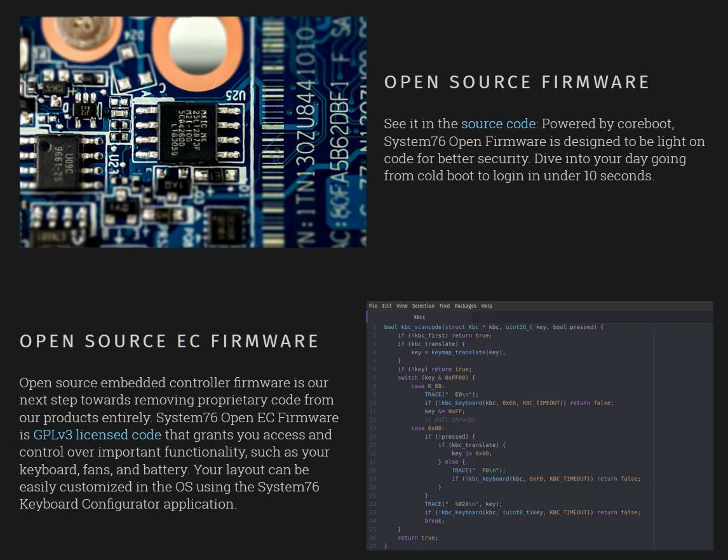Click the 'if (!pressed) {' code line
Screen dimensions: 728x560
coord(450,437)
